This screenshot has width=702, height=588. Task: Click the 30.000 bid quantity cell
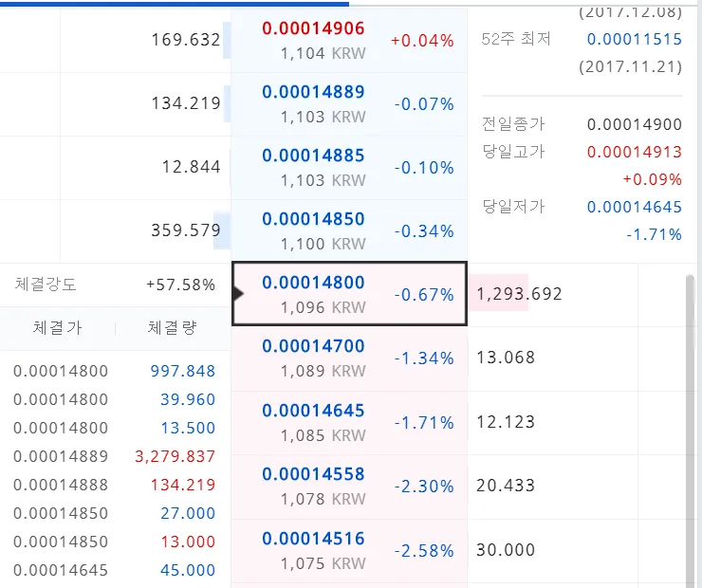pyautogui.click(x=506, y=550)
